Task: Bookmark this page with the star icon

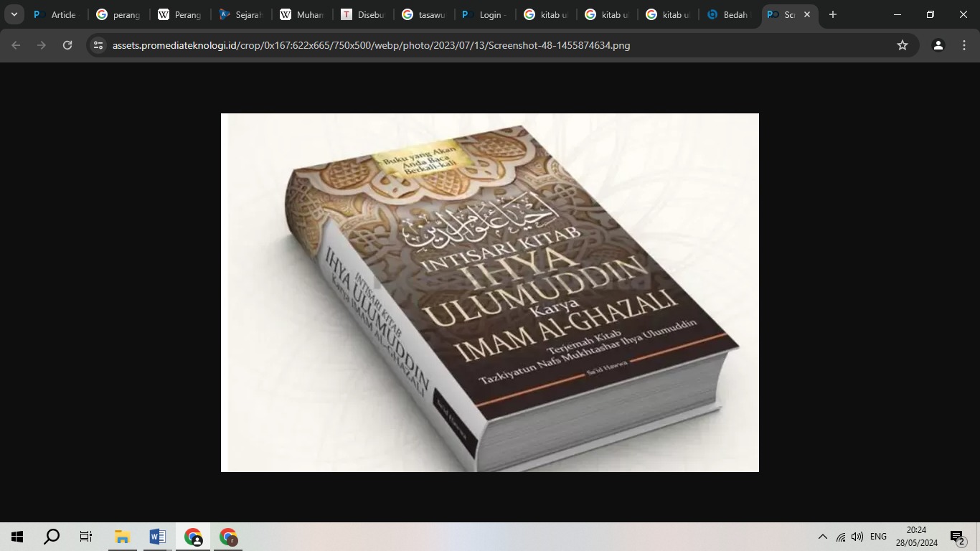Action: click(x=903, y=45)
